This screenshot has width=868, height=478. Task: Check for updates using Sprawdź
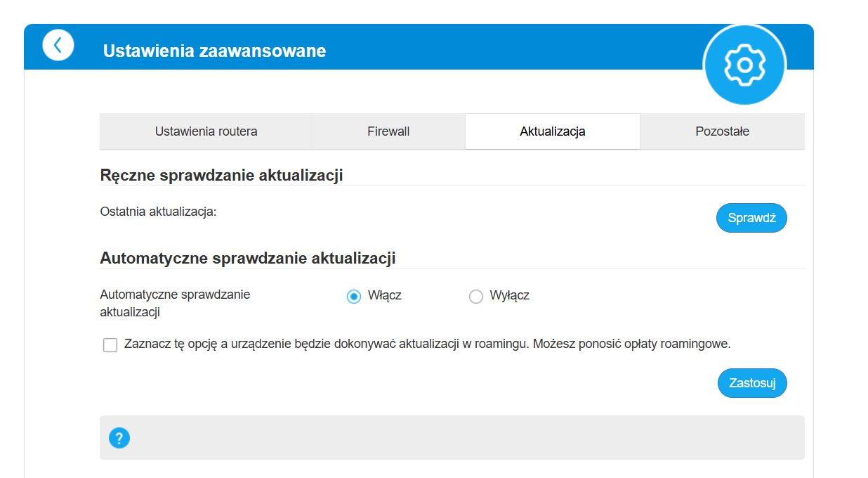click(x=751, y=218)
